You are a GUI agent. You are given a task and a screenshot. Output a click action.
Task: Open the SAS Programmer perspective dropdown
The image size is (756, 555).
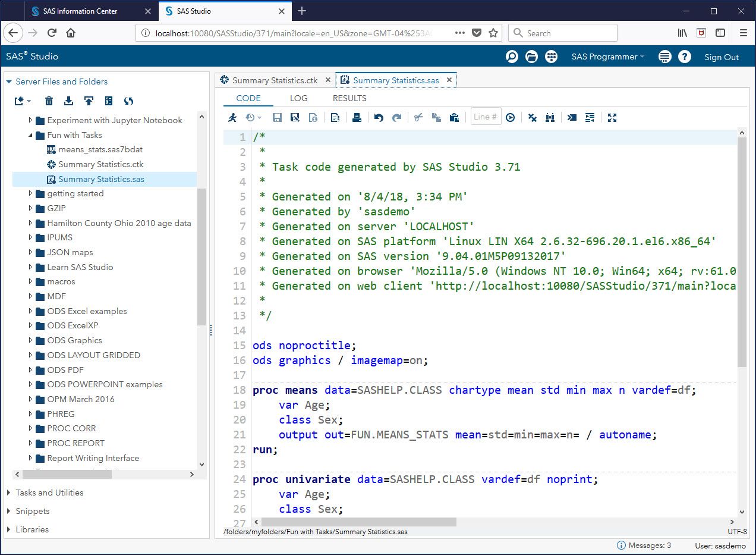click(607, 57)
